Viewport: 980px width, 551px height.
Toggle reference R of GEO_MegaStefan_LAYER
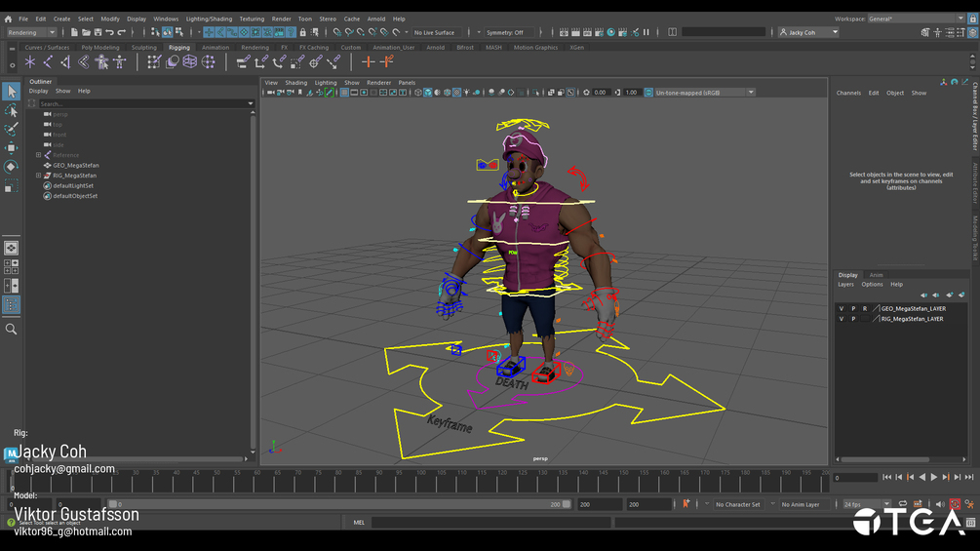point(865,308)
